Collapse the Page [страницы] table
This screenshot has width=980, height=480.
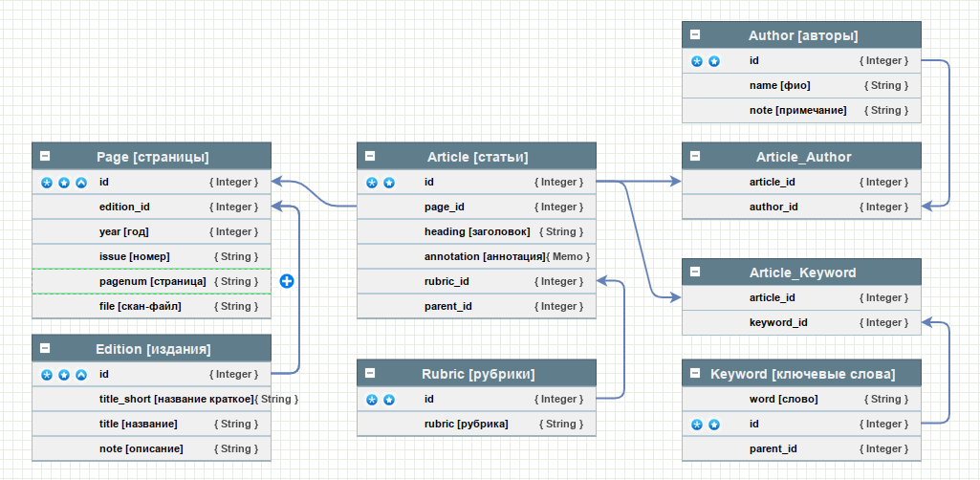tap(45, 156)
